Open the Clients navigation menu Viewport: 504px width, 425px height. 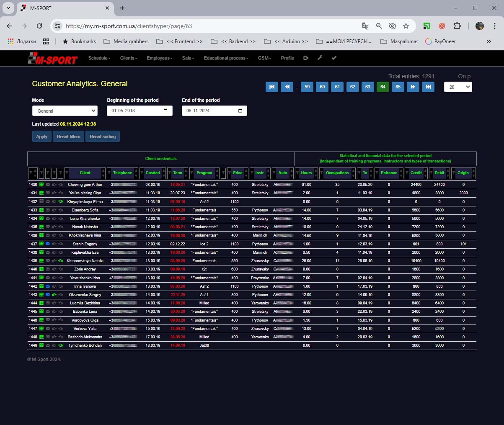click(x=129, y=58)
